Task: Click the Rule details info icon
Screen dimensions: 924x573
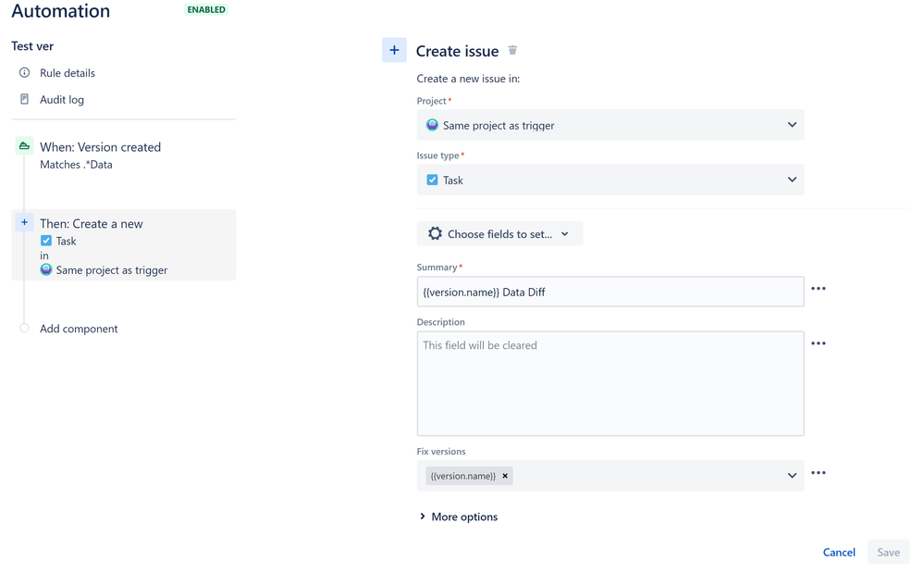Action: click(24, 72)
